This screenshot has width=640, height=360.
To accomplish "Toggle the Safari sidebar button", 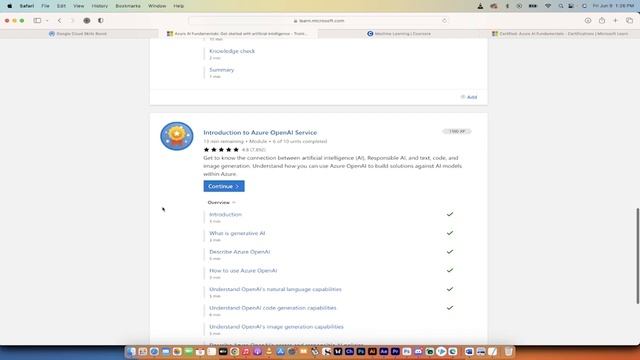I will coord(37,20).
